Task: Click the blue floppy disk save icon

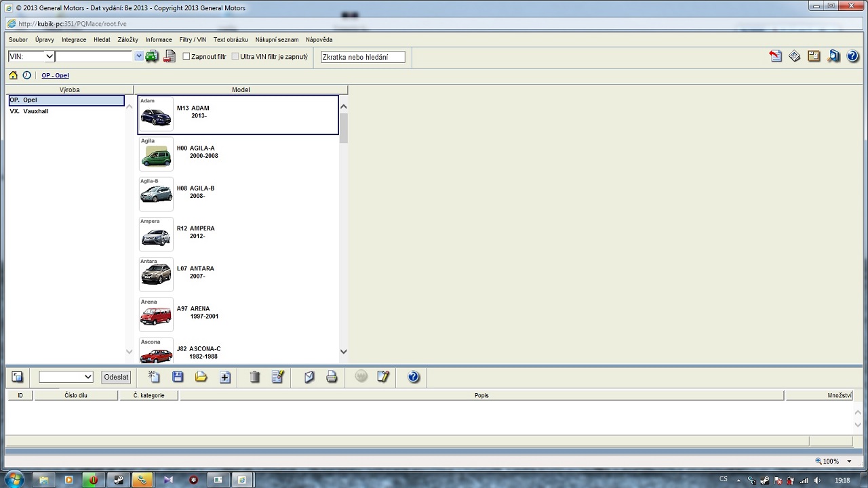Action: click(178, 377)
